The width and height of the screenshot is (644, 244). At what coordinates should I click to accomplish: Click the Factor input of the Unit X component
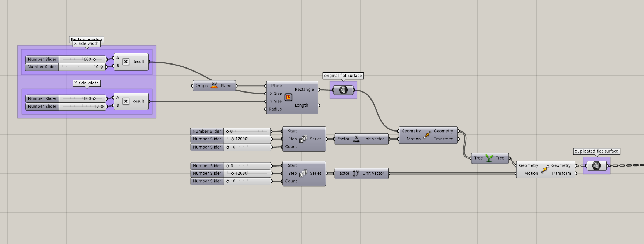click(343, 139)
